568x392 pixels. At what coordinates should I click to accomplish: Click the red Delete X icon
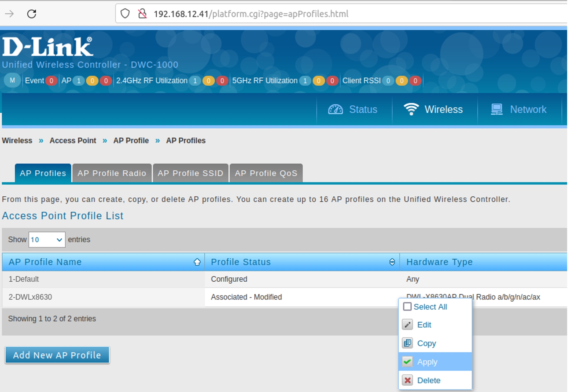click(408, 380)
